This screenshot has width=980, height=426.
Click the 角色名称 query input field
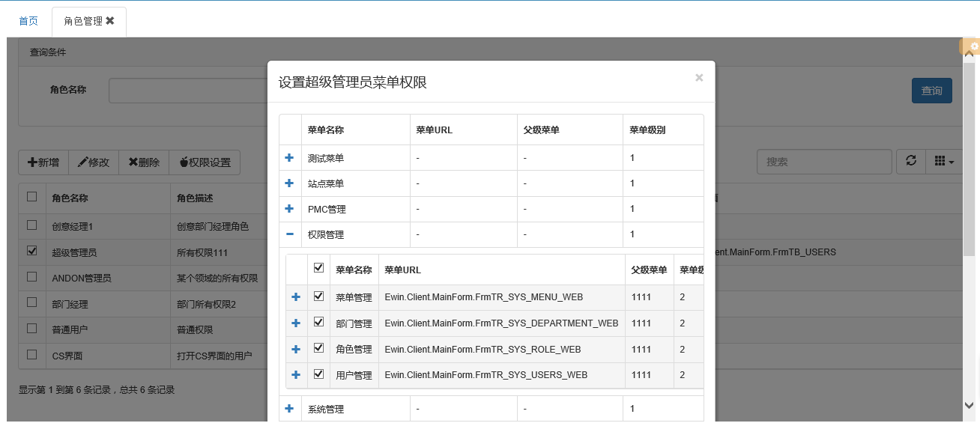187,91
